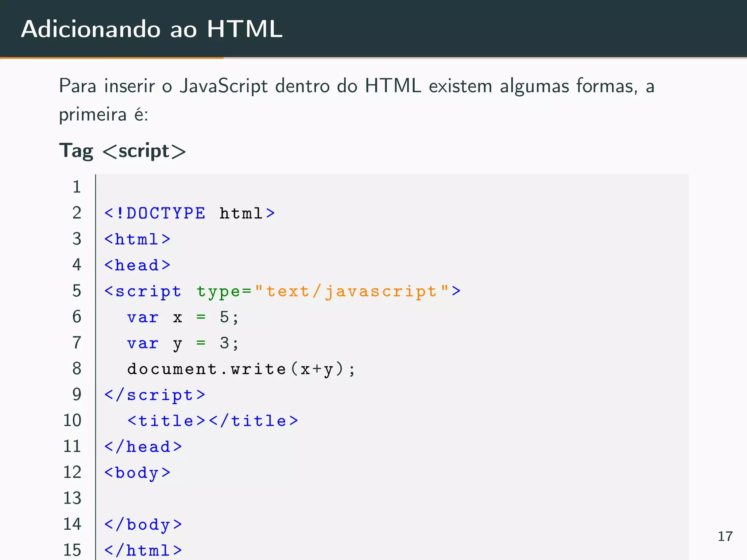Viewport: 747px width, 560px height.
Task: Click the word 'primeira é:' in the paragraph
Action: 104,114
